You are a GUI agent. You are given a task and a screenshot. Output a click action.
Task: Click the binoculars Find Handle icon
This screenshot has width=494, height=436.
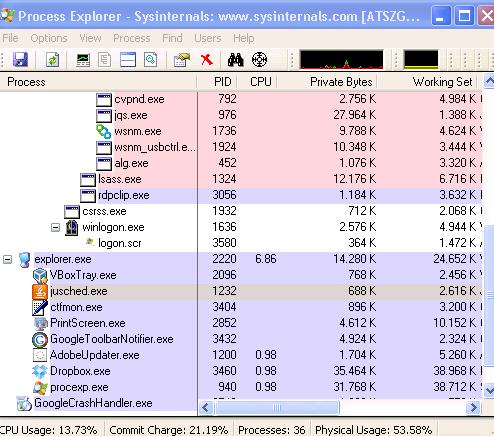(x=235, y=60)
